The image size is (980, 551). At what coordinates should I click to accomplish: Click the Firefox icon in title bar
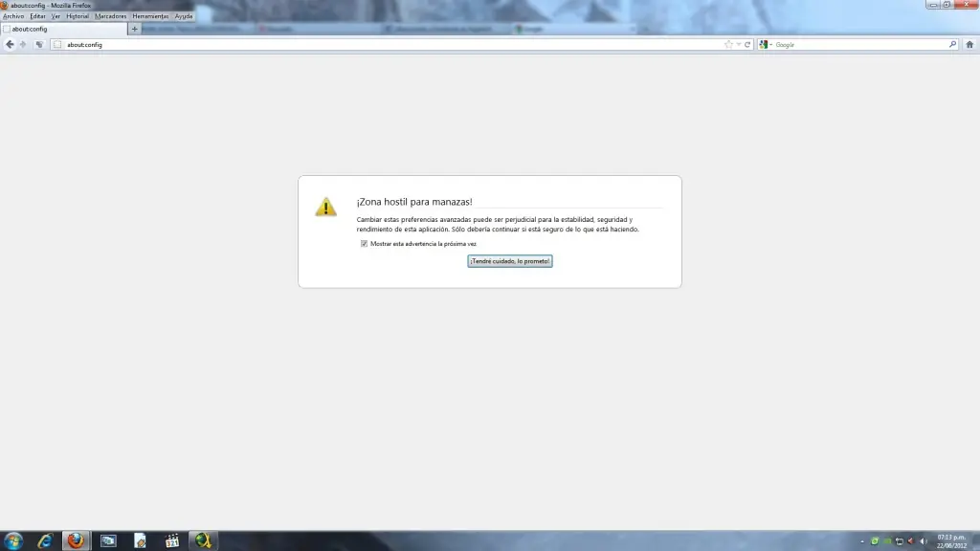[5, 5]
